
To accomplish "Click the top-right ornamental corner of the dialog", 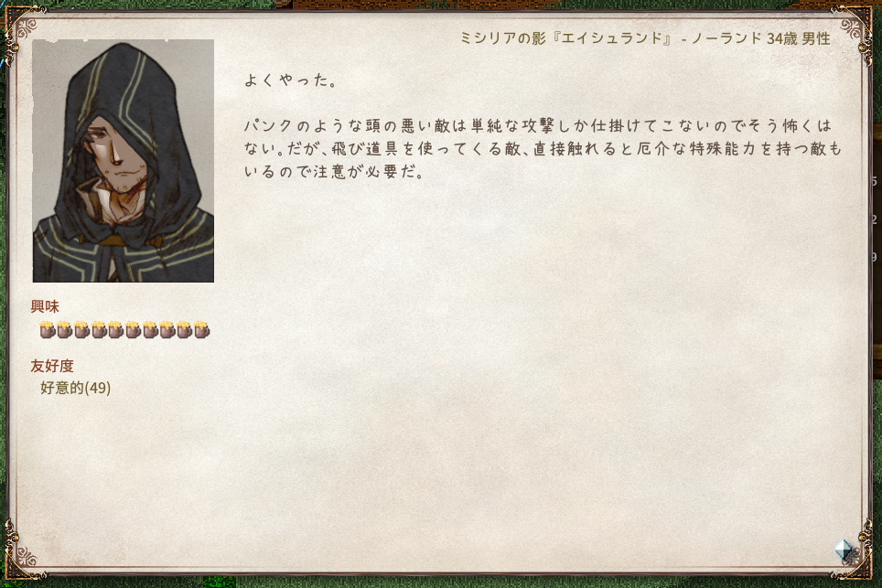I will 856,28.
